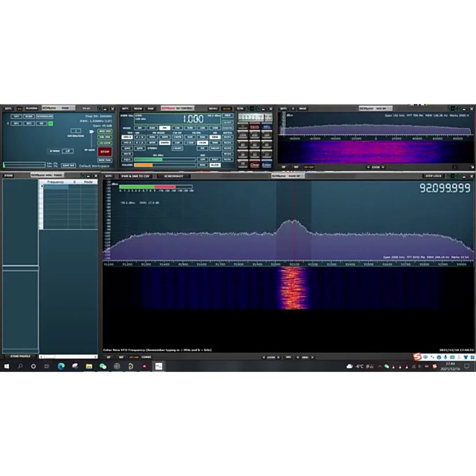Open WeChat from the taskbar
The height and width of the screenshot is (476, 476).
(x=103, y=366)
